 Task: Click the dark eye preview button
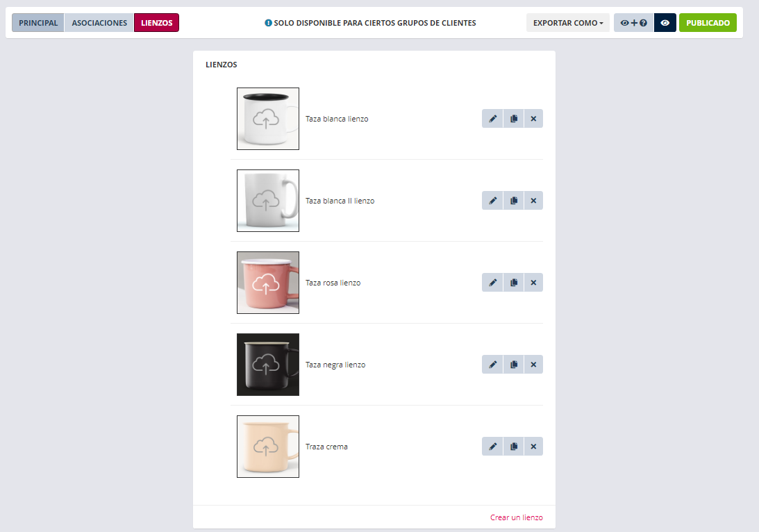click(665, 23)
